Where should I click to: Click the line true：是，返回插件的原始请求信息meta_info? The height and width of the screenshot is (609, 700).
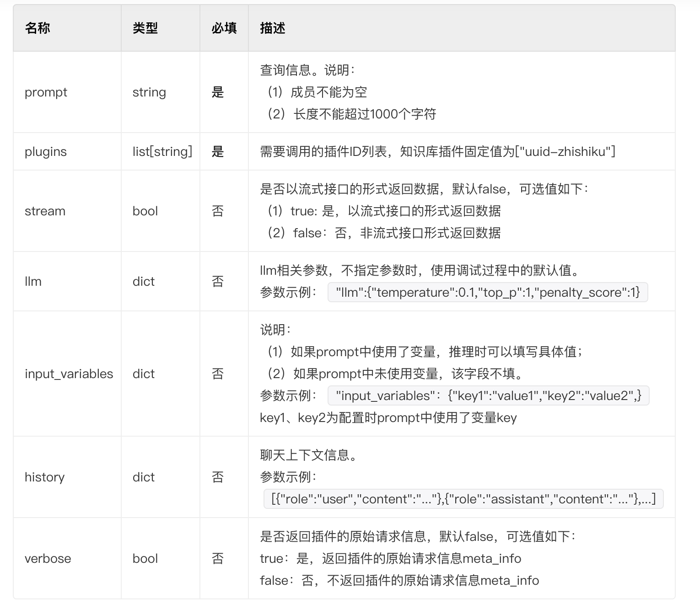391,559
